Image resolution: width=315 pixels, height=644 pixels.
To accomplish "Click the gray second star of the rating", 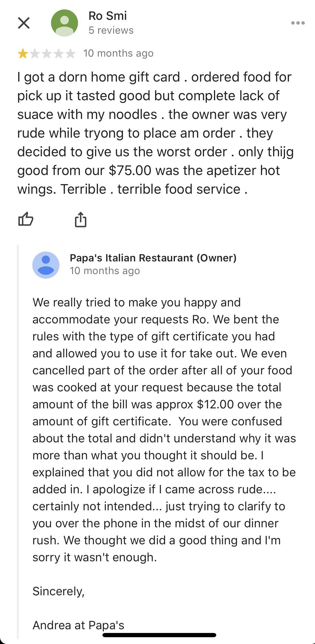I will pos(35,53).
